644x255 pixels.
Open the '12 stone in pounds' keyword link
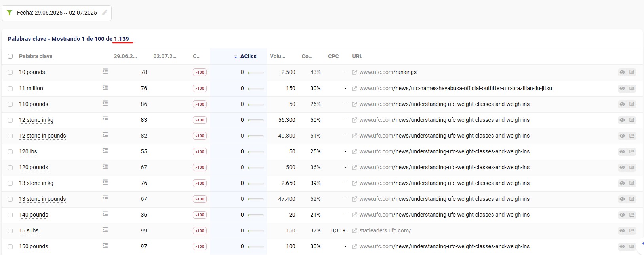(42, 136)
